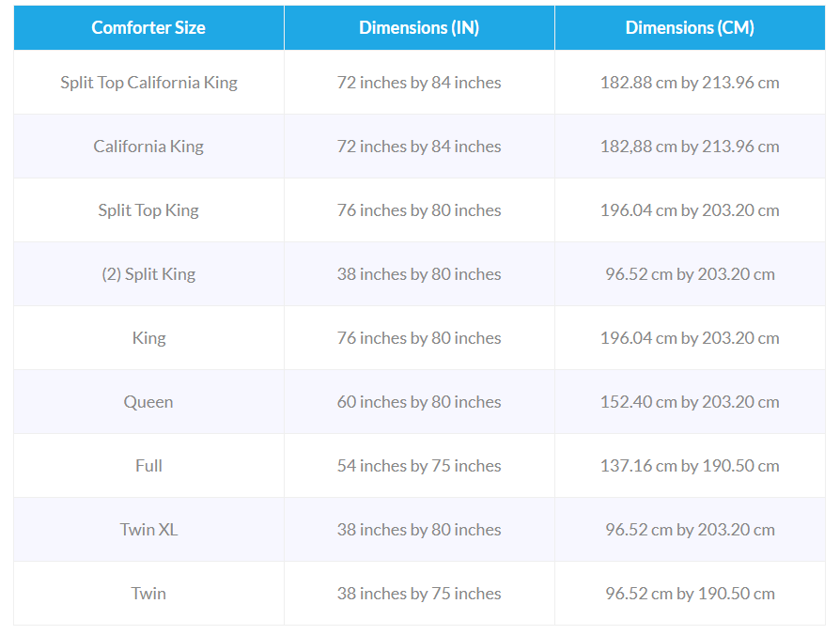Select the Split Top California King cell

point(148,83)
